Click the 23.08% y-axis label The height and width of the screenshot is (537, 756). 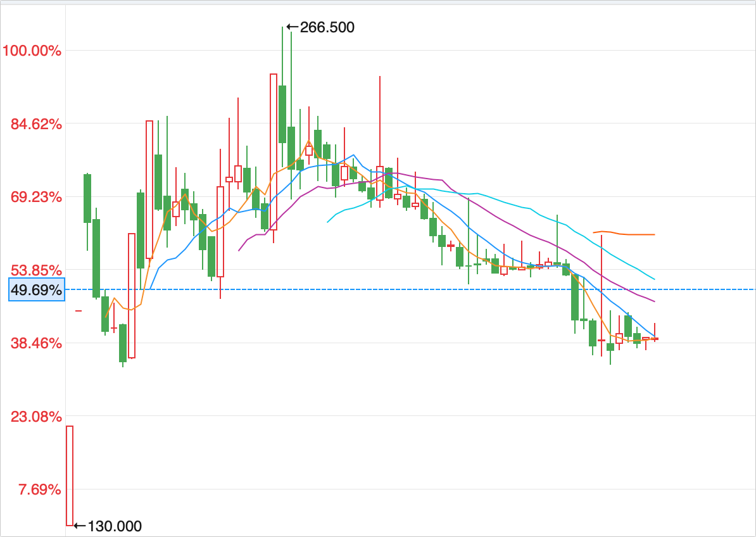32,417
